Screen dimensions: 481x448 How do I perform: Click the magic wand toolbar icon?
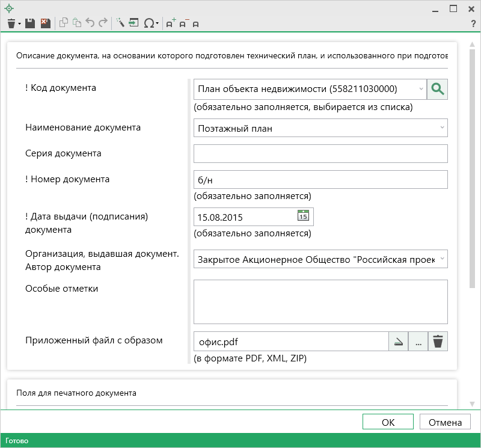point(120,23)
